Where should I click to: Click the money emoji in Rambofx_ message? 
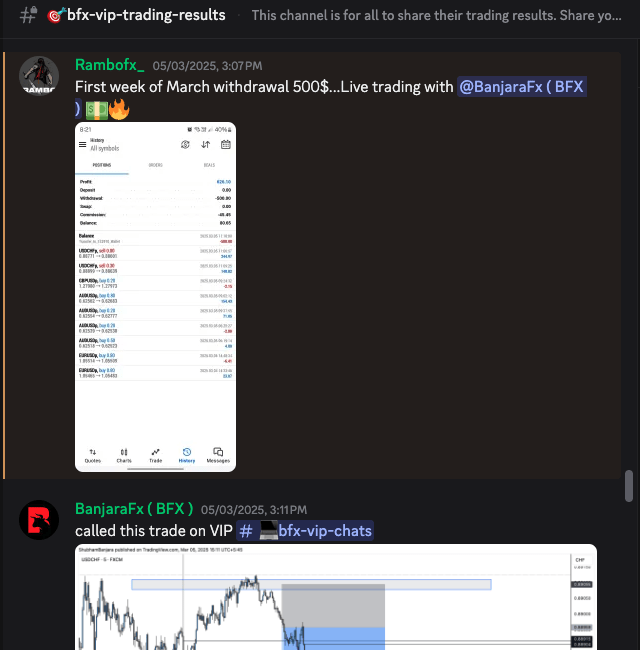coord(97,110)
